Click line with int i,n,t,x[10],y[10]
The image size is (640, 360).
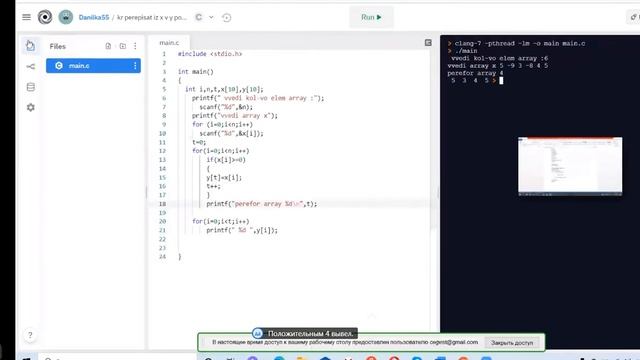(224, 89)
